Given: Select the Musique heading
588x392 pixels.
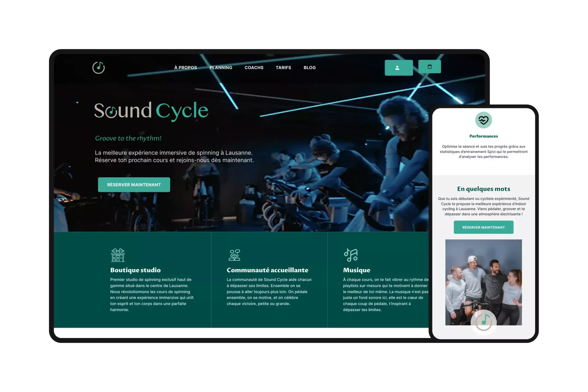Looking at the screenshot, I should pos(356,270).
